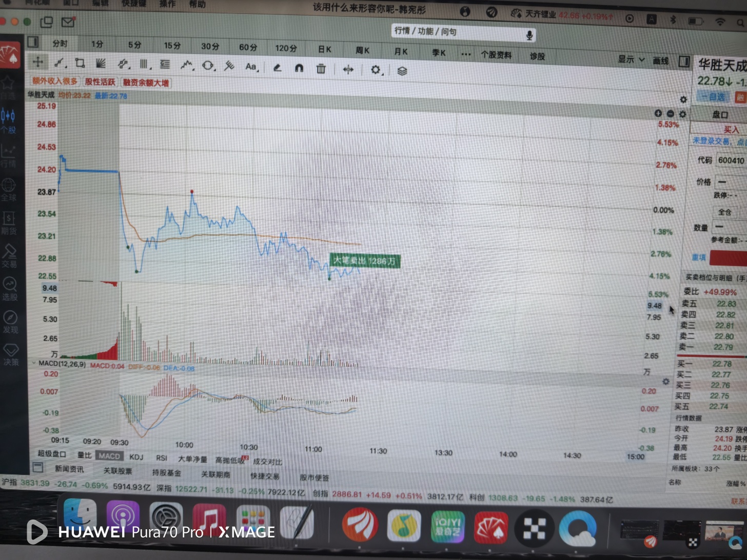Toggle the magnet snap tool
This screenshot has height=560, width=747.
299,68
